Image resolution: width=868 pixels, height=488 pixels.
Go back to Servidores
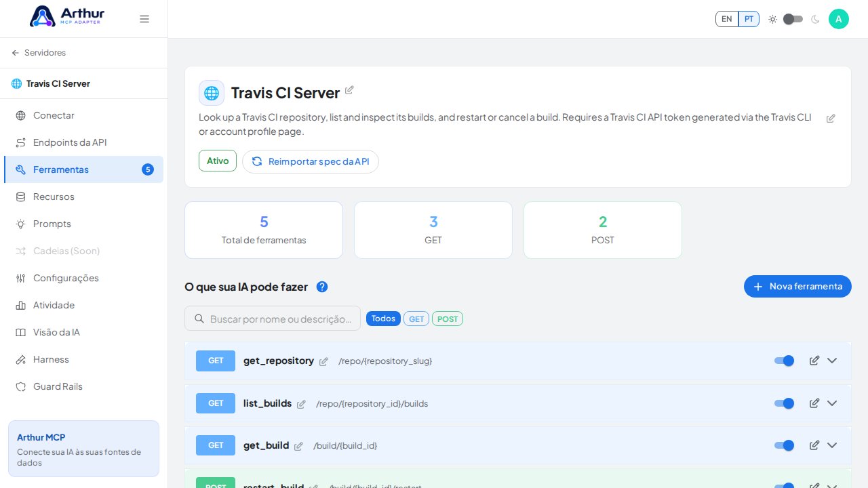pos(39,53)
